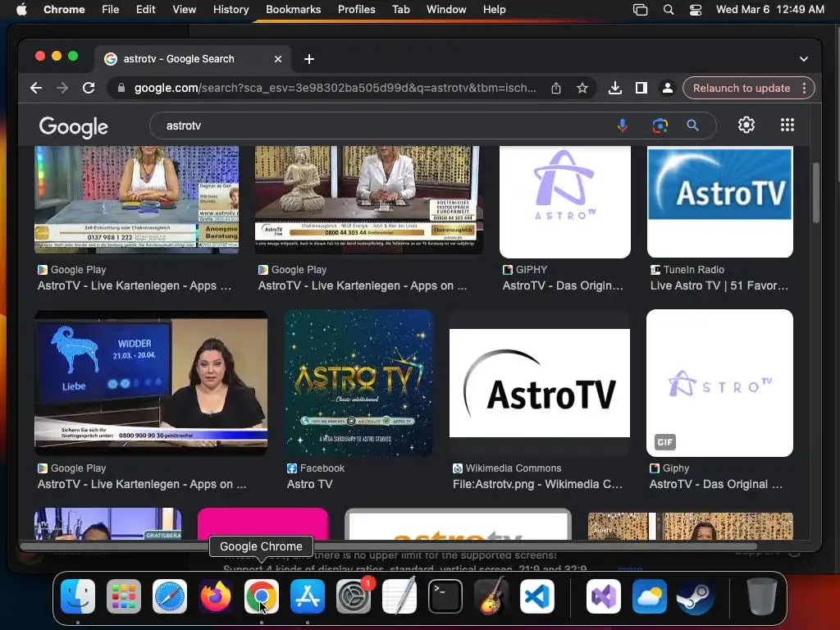Open Launchpad from the Dock
Viewport: 840px width, 630px height.
click(124, 596)
